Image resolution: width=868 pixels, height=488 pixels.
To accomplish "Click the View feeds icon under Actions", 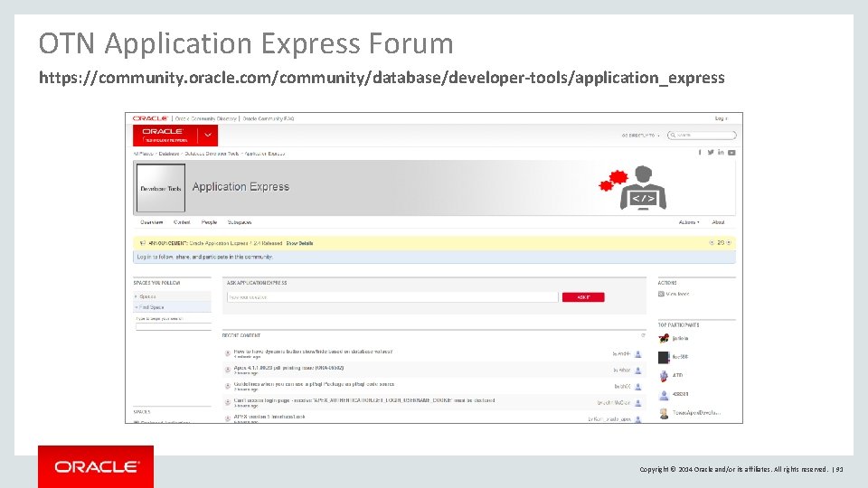I will 661,295.
